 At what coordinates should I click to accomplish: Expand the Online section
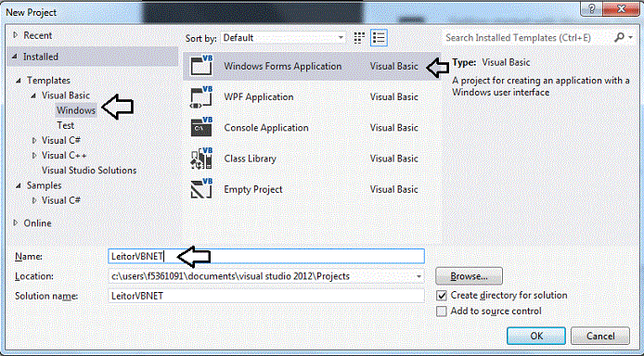pos(16,223)
